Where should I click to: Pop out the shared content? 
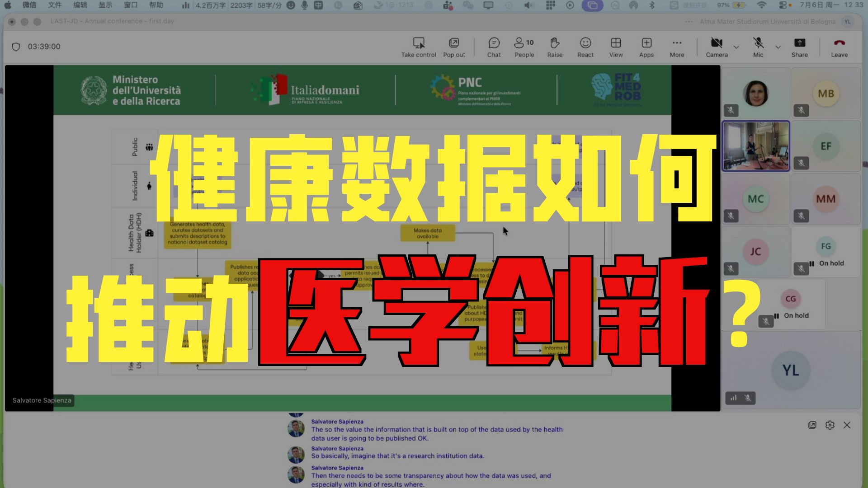[454, 47]
